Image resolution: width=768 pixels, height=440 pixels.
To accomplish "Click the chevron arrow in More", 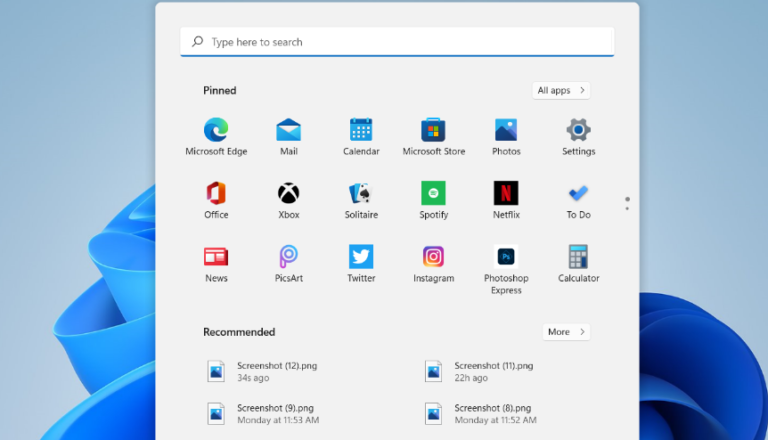I will pyautogui.click(x=582, y=332).
